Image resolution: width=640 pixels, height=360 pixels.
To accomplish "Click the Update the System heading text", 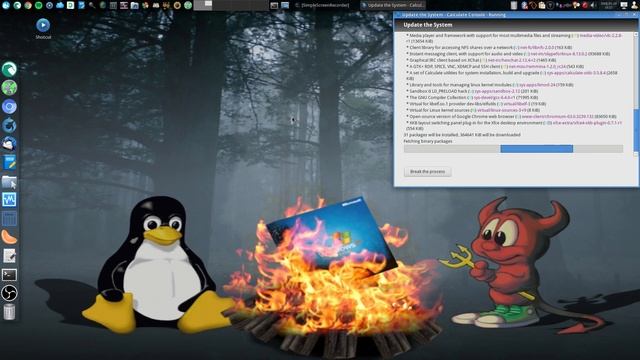I will [428, 25].
